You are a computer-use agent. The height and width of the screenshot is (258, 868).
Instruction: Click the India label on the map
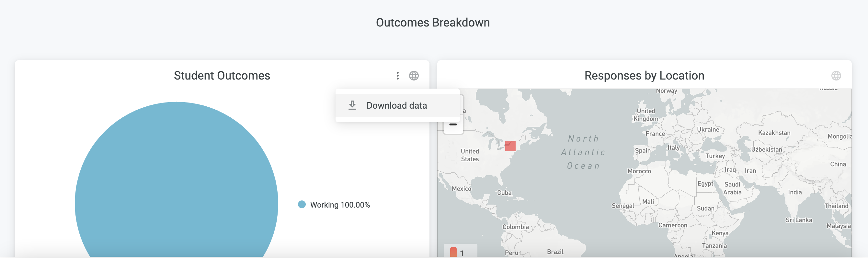(794, 192)
